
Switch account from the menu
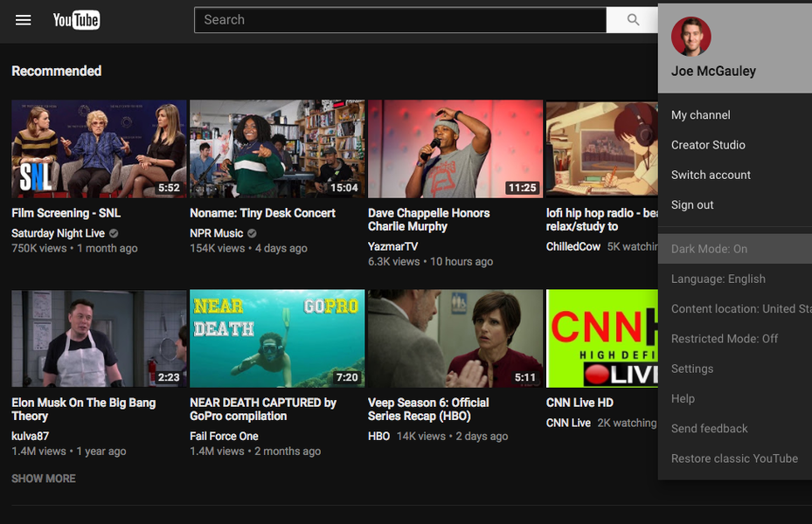click(711, 175)
